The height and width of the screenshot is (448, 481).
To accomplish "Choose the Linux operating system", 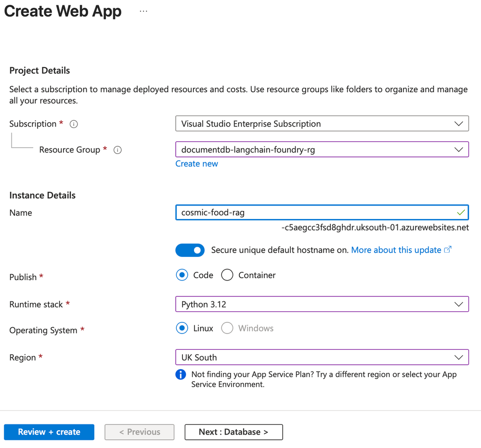I will pyautogui.click(x=182, y=328).
